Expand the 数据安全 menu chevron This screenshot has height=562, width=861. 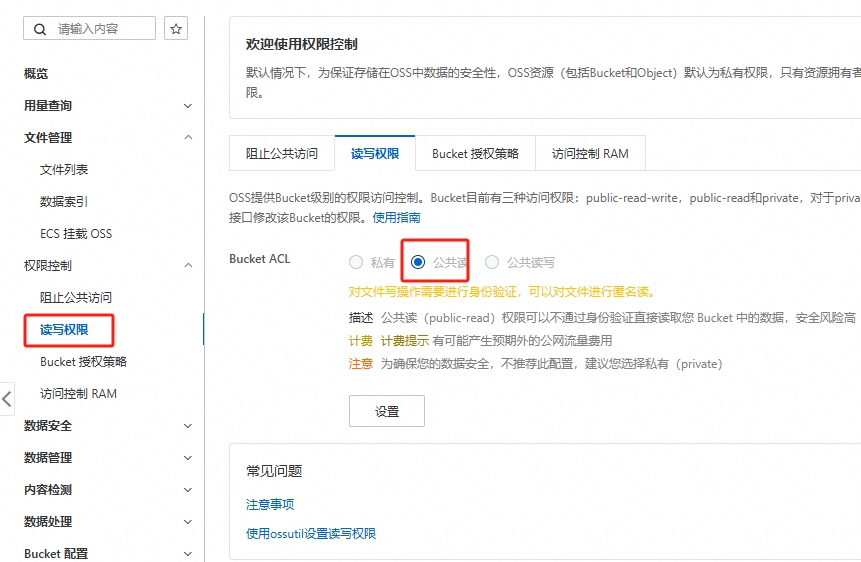pos(188,426)
